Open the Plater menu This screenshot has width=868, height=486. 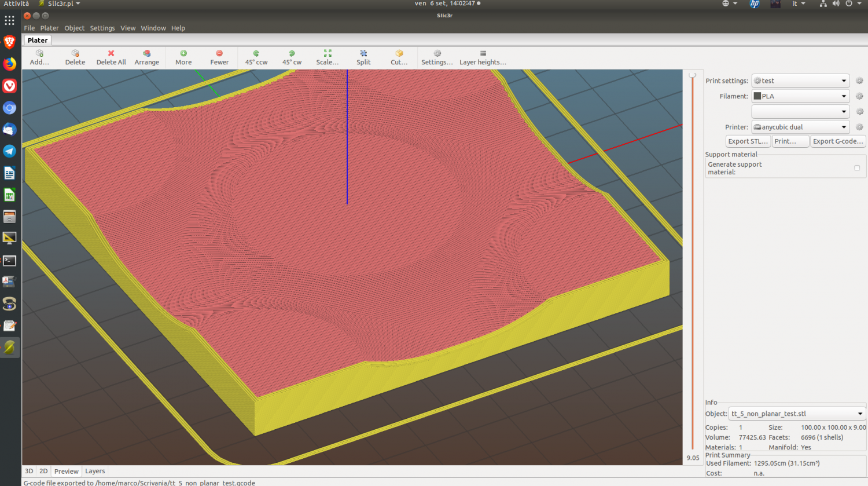pyautogui.click(x=49, y=28)
